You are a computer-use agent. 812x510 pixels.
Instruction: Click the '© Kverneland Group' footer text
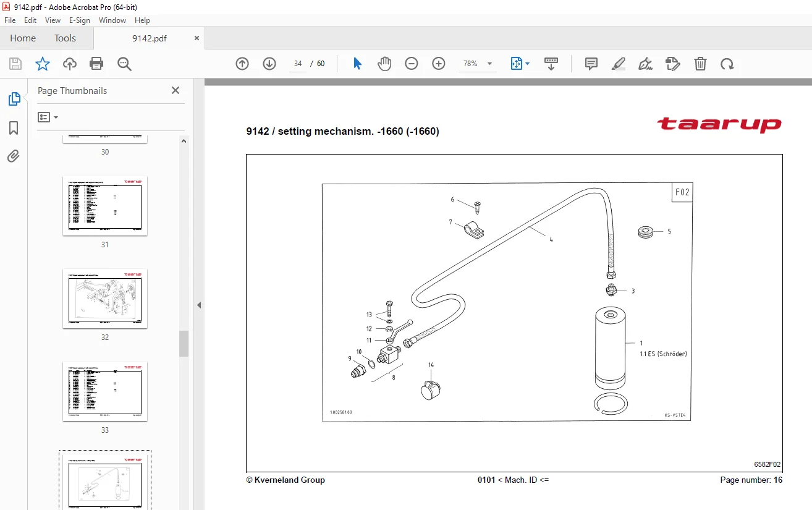(x=285, y=480)
